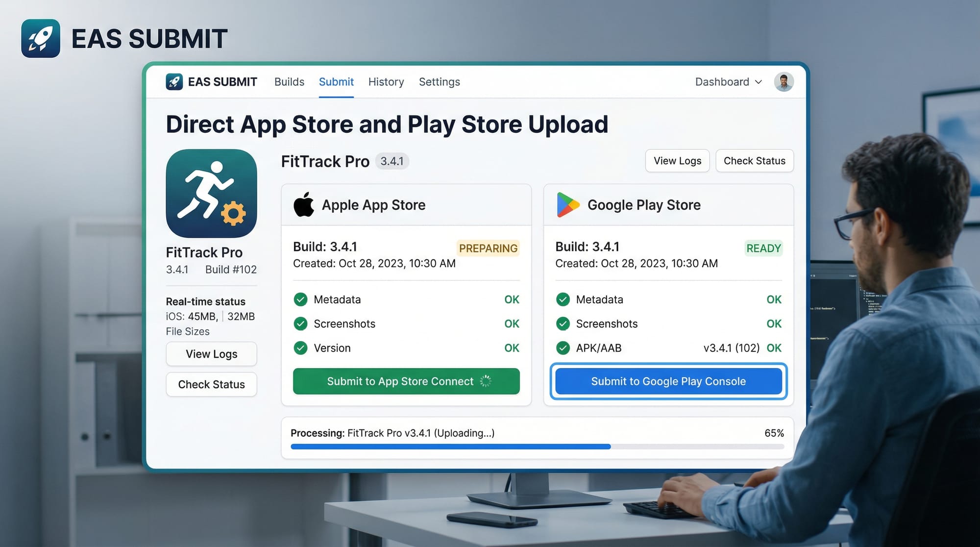This screenshot has height=547, width=980.
Task: Go to the Settings tab
Action: 439,82
